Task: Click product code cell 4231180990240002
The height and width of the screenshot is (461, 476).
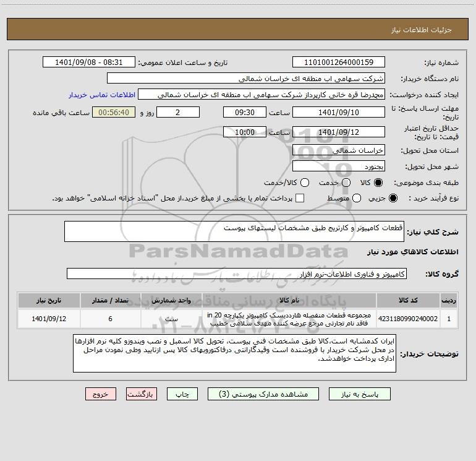Action: (408, 319)
